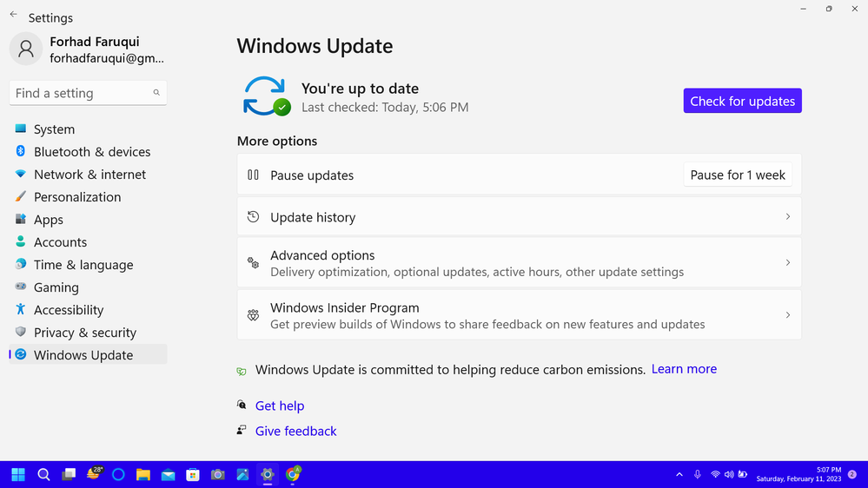Click the microphone tray icon

coord(698,474)
